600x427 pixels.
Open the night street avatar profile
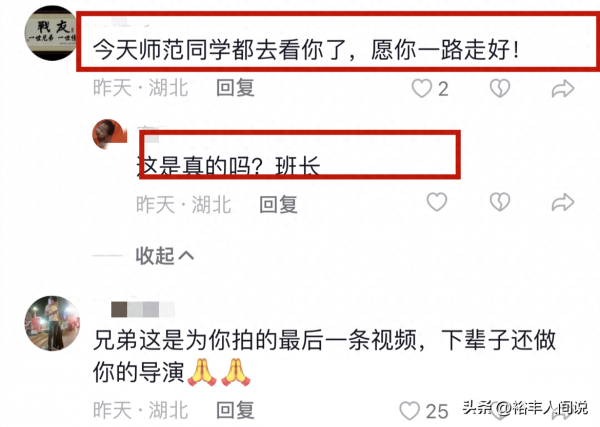click(52, 323)
